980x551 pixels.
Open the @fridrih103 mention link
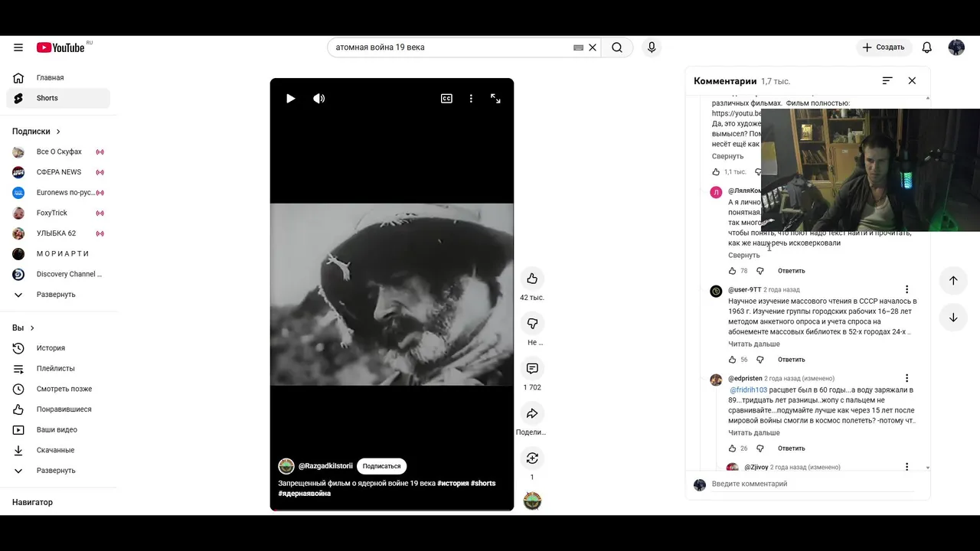748,390
